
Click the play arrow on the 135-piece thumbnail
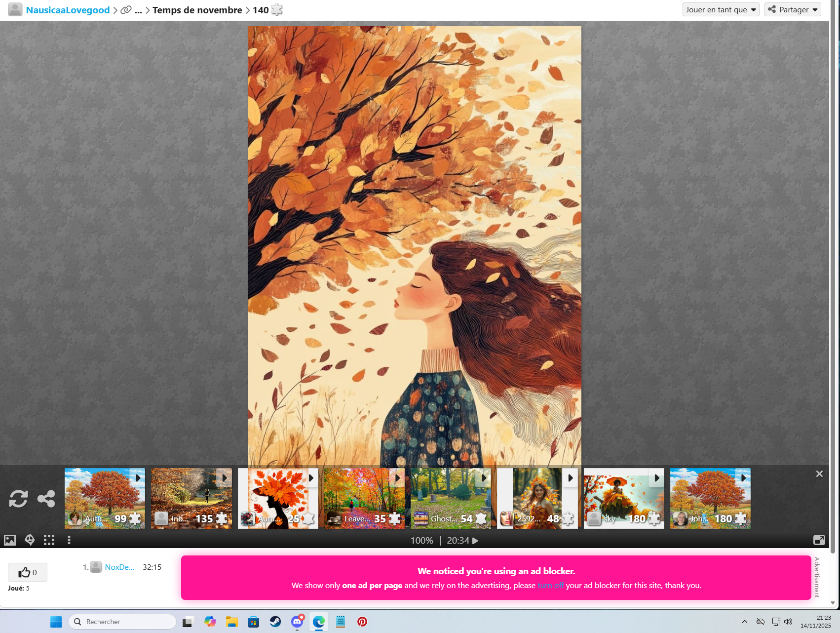tap(225, 477)
